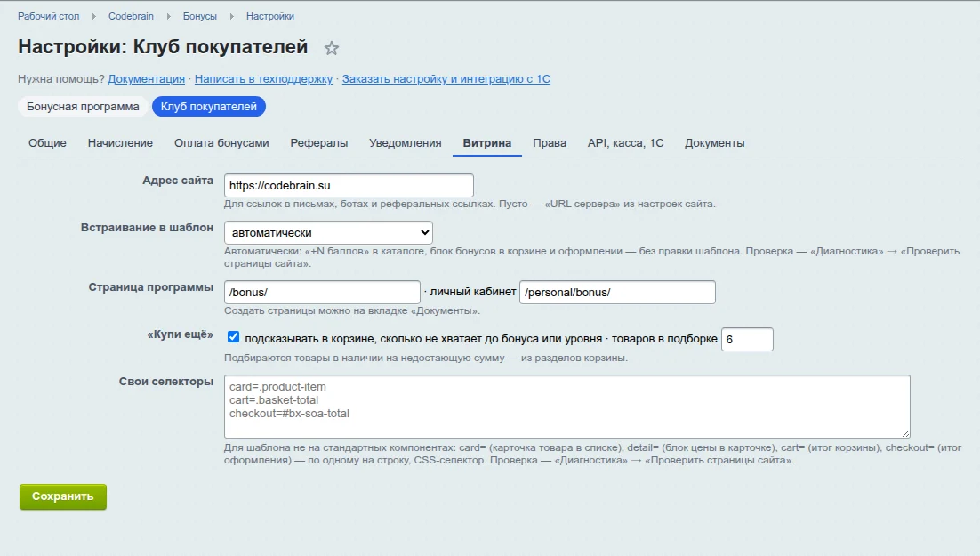This screenshot has height=556, width=980.
Task: Switch to API, касса, 1С tab
Action: point(626,143)
